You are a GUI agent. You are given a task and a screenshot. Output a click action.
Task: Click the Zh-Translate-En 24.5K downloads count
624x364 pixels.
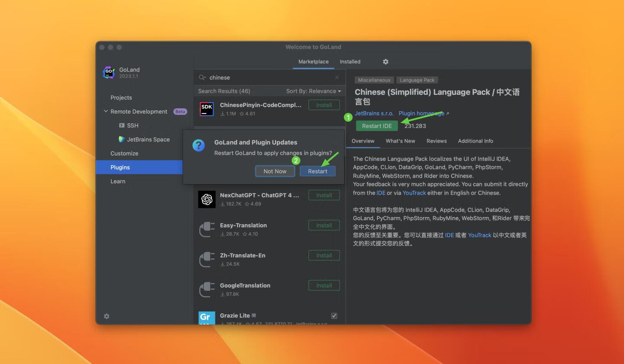coord(230,264)
